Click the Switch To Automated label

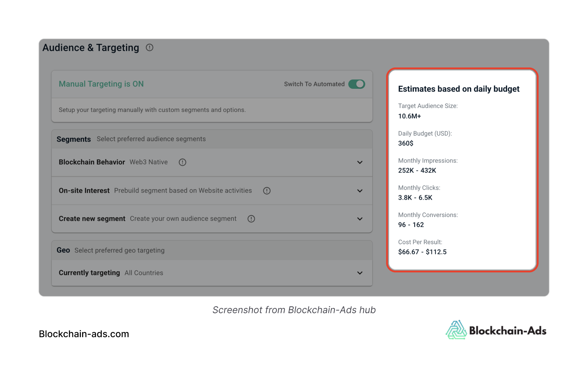coord(314,84)
